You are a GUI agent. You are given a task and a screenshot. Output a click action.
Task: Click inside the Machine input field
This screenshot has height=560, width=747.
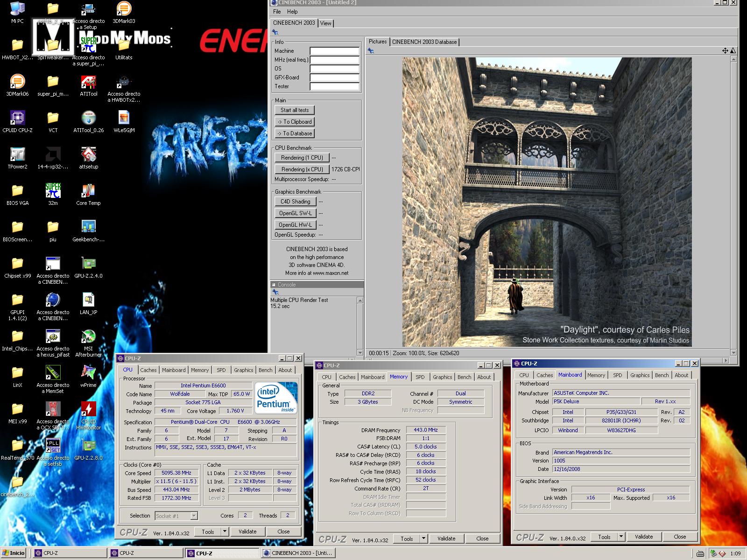[x=335, y=51]
